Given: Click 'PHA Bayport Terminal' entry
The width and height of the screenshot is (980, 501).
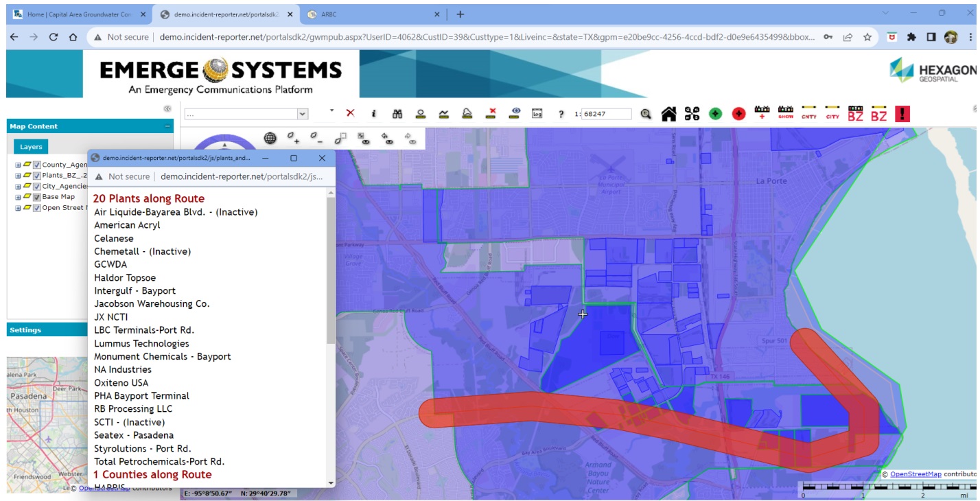Looking at the screenshot, I should [x=141, y=396].
